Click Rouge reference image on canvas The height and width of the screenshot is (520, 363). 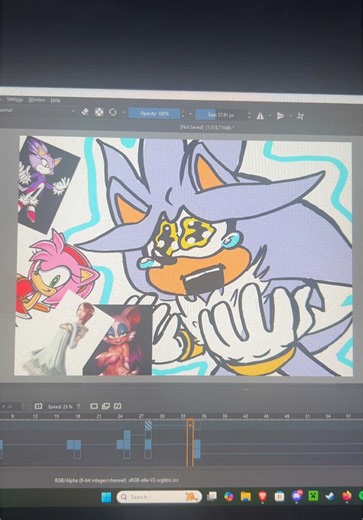(x=120, y=340)
